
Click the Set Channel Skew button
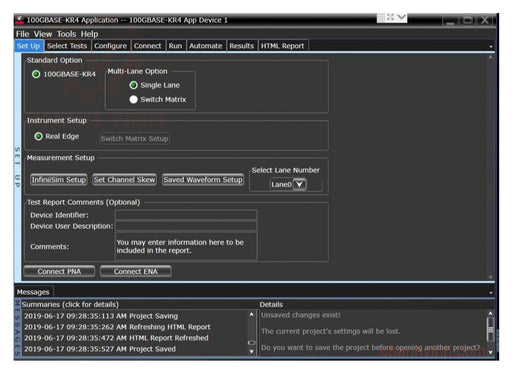coord(124,180)
